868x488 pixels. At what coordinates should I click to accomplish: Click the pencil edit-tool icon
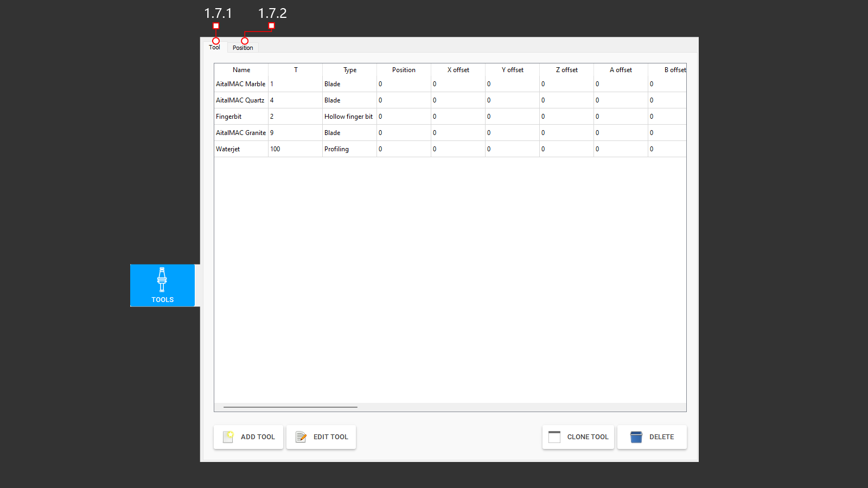302,436
